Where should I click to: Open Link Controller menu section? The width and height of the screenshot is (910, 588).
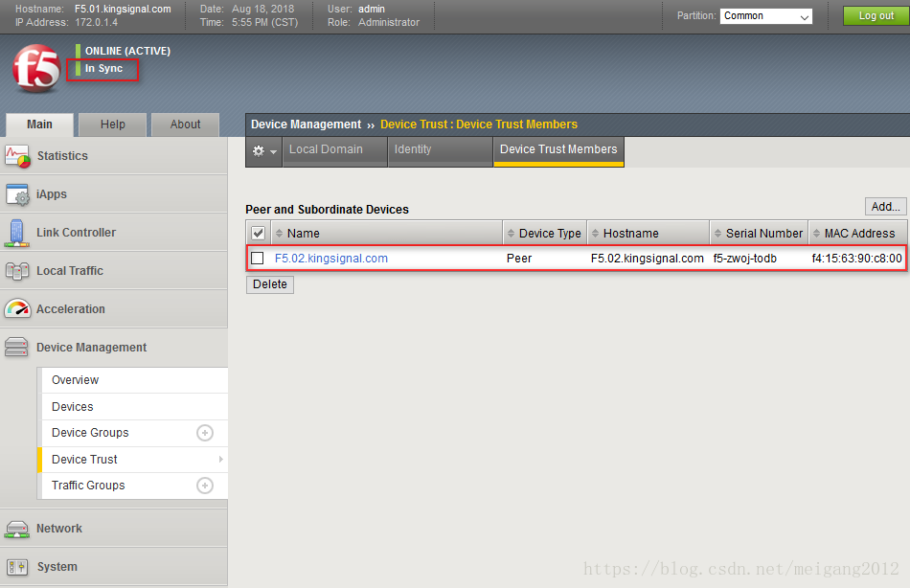(x=114, y=233)
